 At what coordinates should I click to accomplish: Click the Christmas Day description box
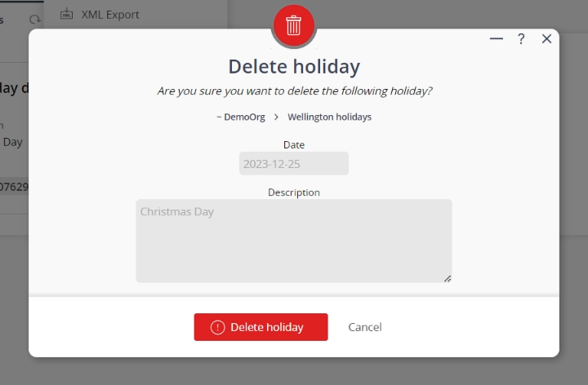294,241
